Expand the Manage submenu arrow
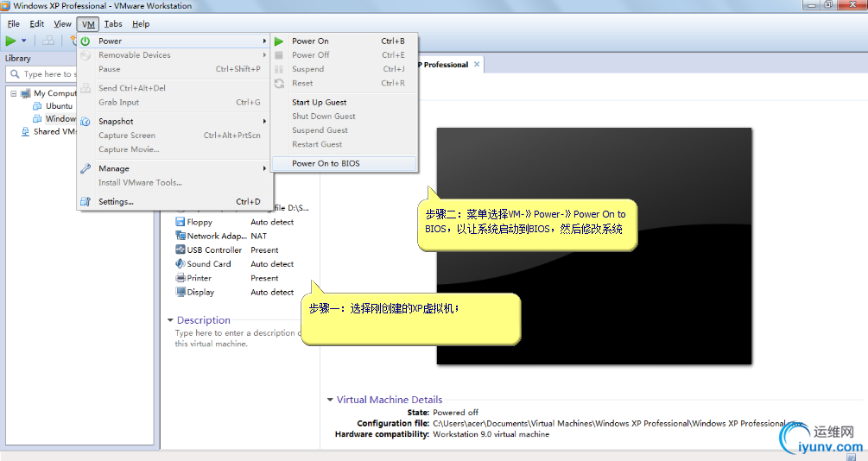This screenshot has width=868, height=461. coord(264,168)
